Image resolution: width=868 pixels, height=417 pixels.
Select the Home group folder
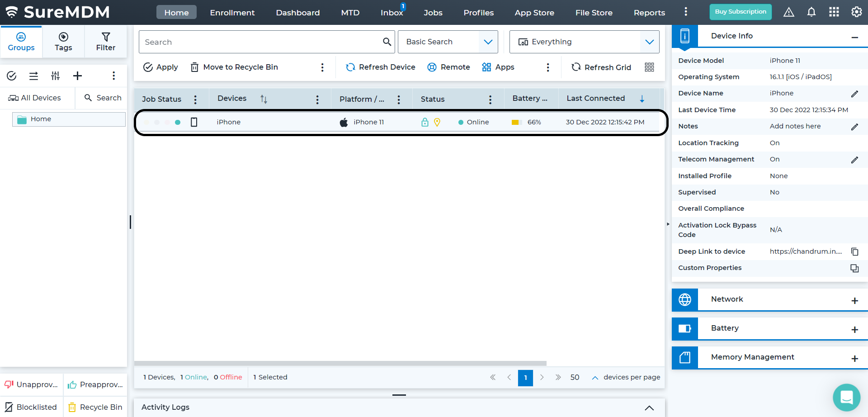(x=69, y=119)
